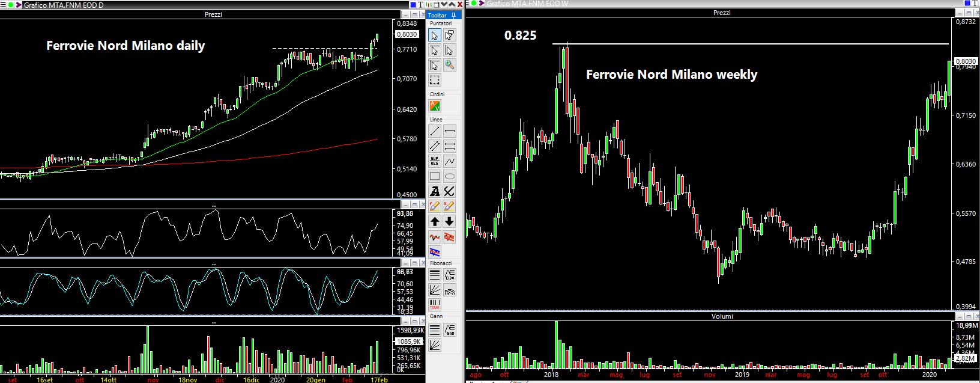This screenshot has width=980, height=383.
Task: Click the purple arrow in weekly chart title bar
Action: pyautogui.click(x=481, y=4)
